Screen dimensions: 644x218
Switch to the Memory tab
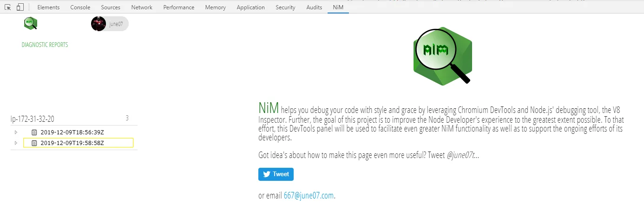point(215,7)
